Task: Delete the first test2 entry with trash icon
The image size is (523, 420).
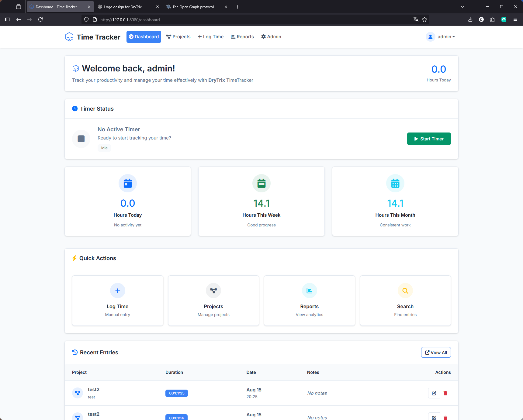Action: click(445, 393)
